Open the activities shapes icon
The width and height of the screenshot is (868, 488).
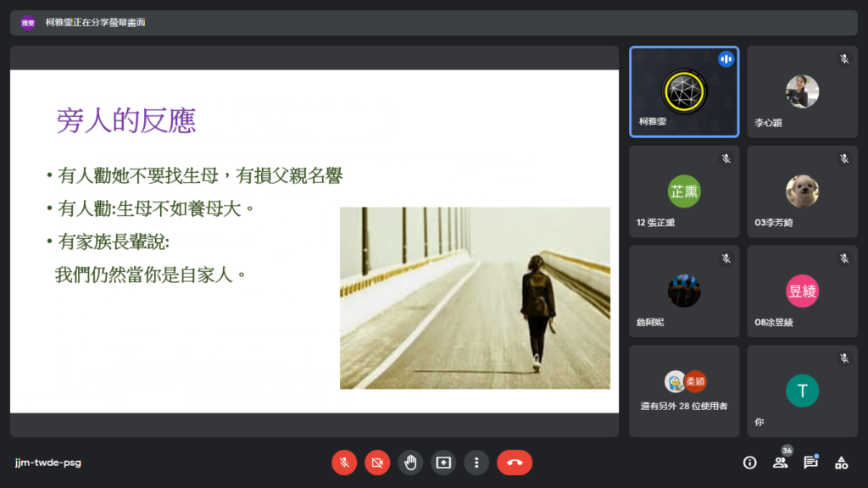click(x=842, y=463)
